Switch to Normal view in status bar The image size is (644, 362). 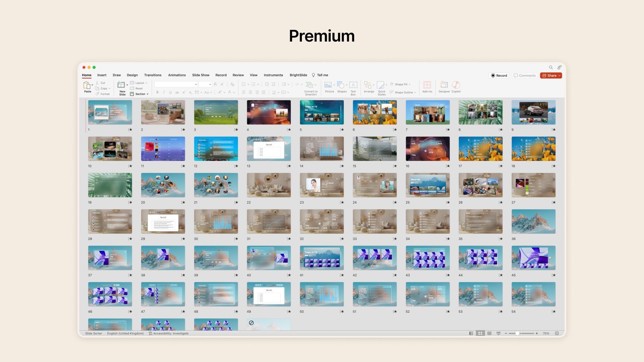pos(471,334)
